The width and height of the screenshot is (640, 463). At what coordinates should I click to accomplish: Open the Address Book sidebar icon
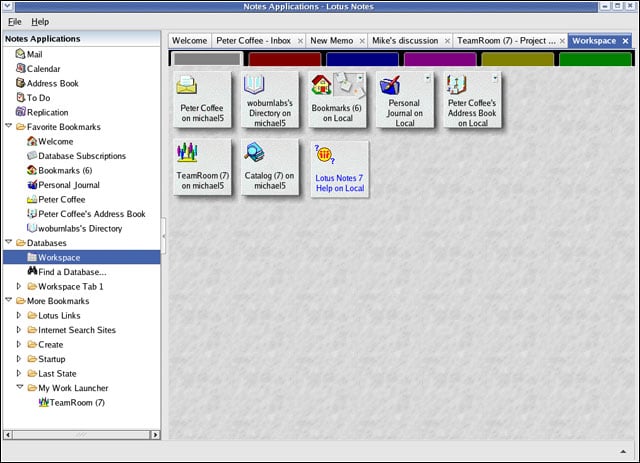(20, 83)
